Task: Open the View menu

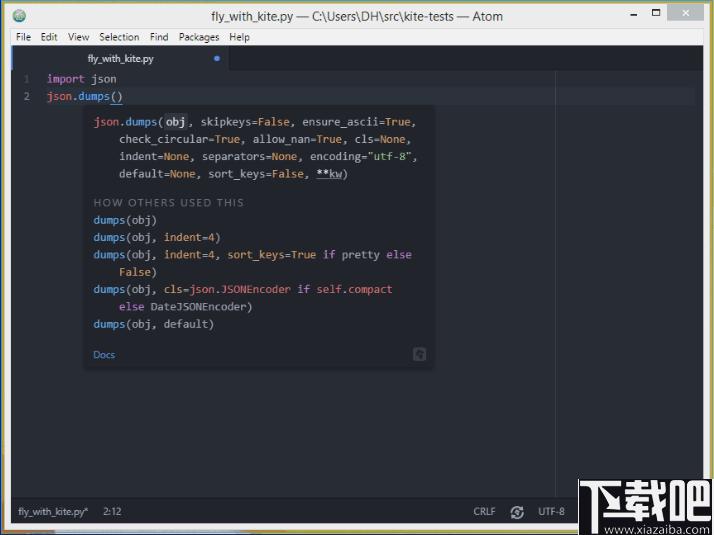Action: [78, 37]
